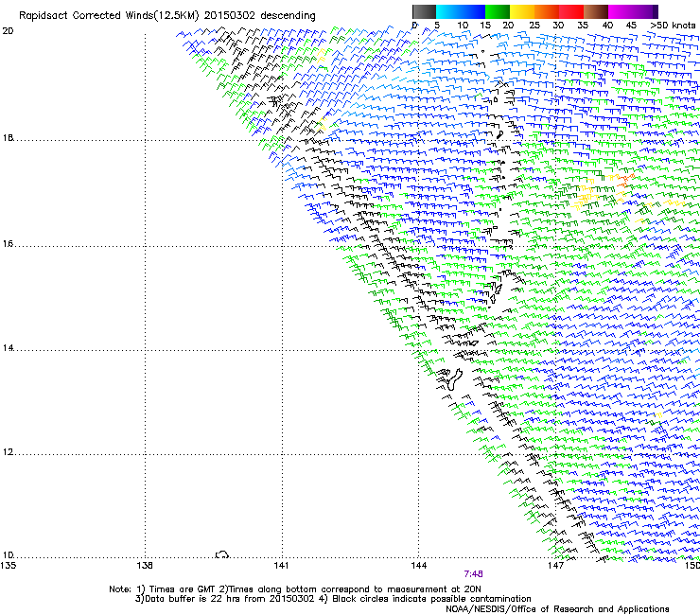Screen dimensions: 700x615
Task: Click the gray 0-5 knots legend swatch
Action: click(424, 11)
